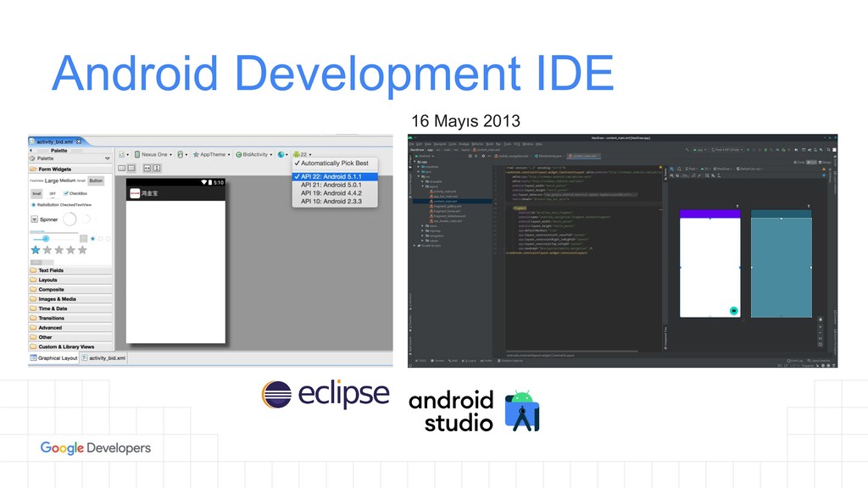Screen dimensions: 868x488
Task: Click the teal blueprint view panel
Action: click(x=781, y=263)
